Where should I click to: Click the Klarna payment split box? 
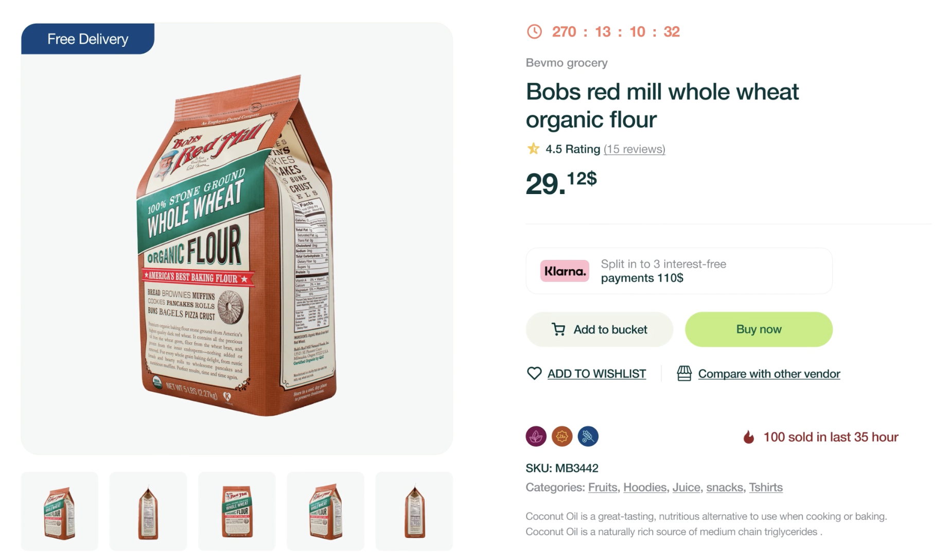(679, 271)
